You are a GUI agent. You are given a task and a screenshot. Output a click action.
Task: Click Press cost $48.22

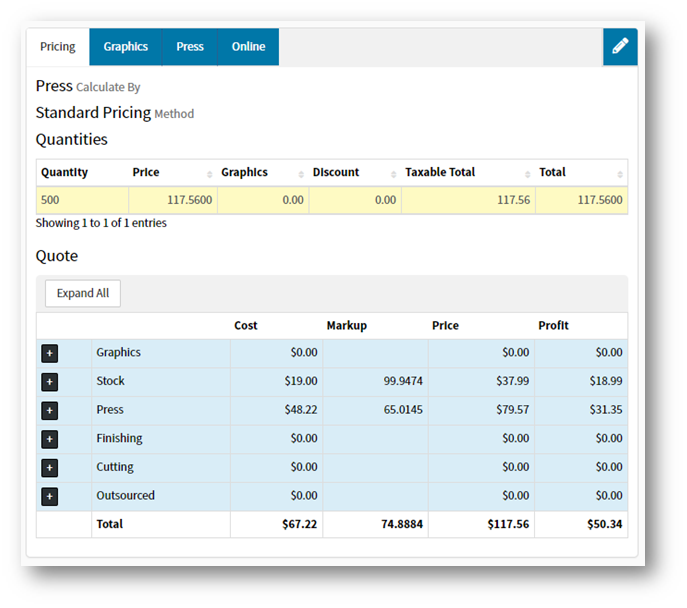coord(301,410)
